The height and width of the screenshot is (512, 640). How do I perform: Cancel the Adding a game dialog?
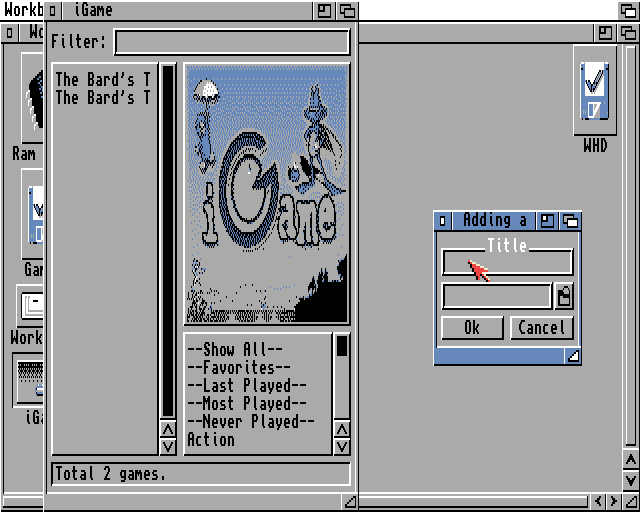pos(541,328)
